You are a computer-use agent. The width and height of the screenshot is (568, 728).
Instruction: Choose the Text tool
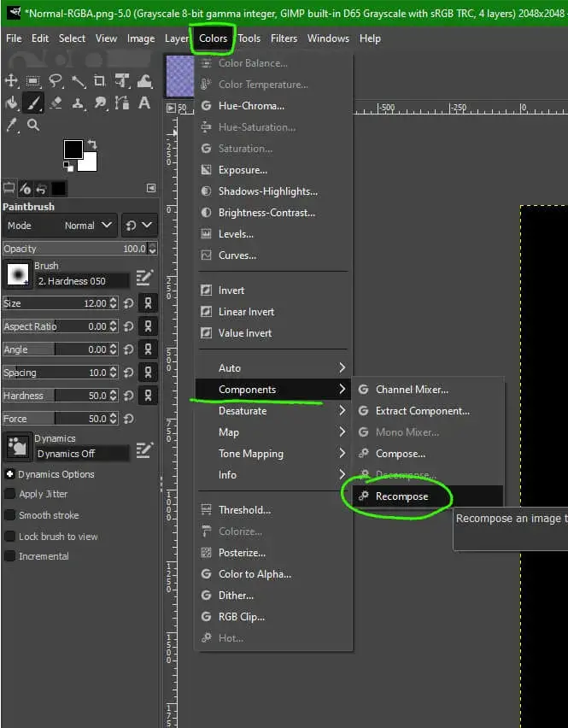click(144, 103)
